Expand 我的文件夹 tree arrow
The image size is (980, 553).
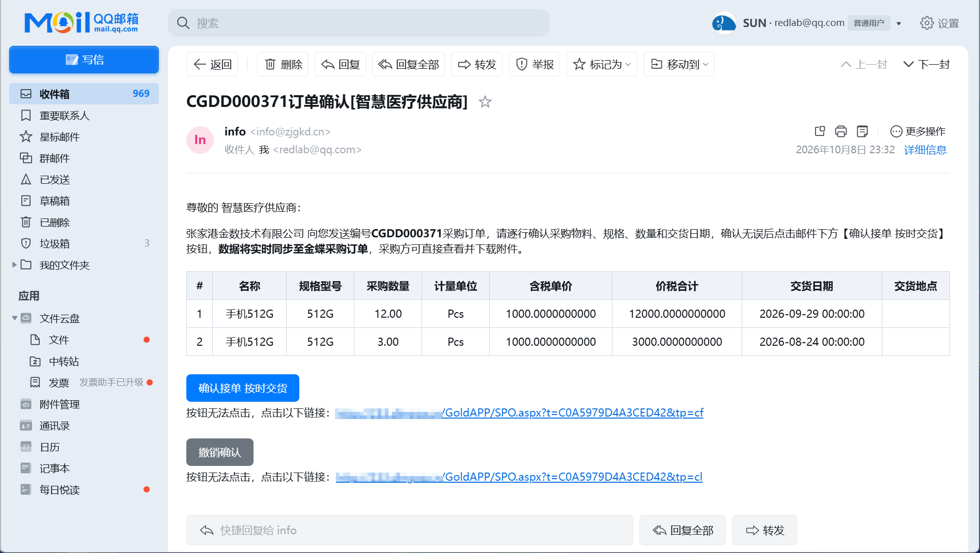(14, 265)
